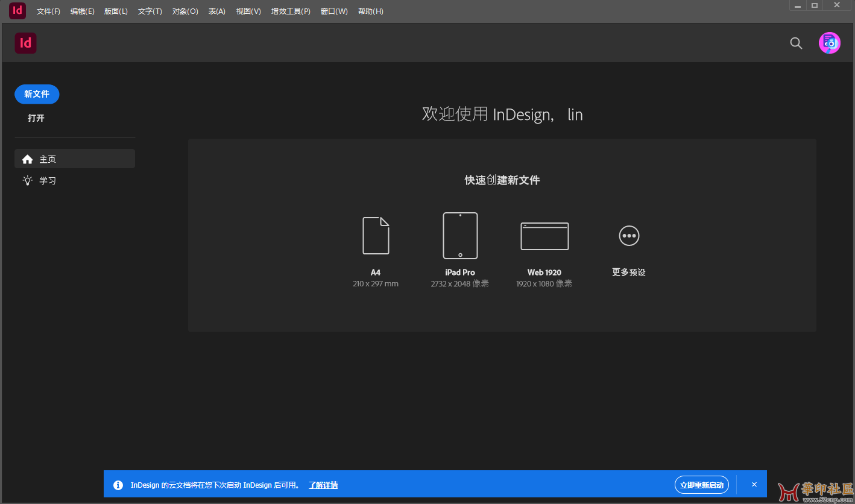Screen dimensions: 855x504
Task: Click the 了解详情 link
Action: [323, 485]
